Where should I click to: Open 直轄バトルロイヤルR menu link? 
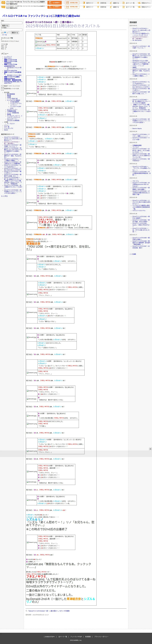(11, 60)
